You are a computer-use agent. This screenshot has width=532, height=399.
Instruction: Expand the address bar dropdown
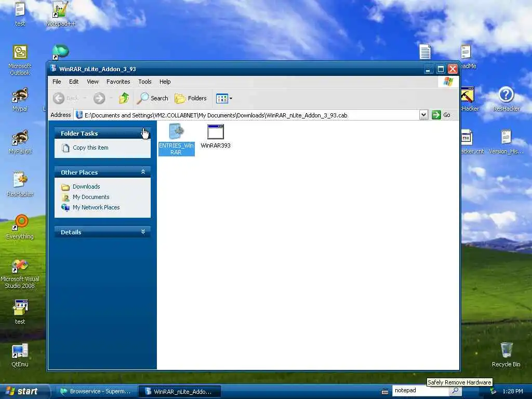tap(423, 115)
